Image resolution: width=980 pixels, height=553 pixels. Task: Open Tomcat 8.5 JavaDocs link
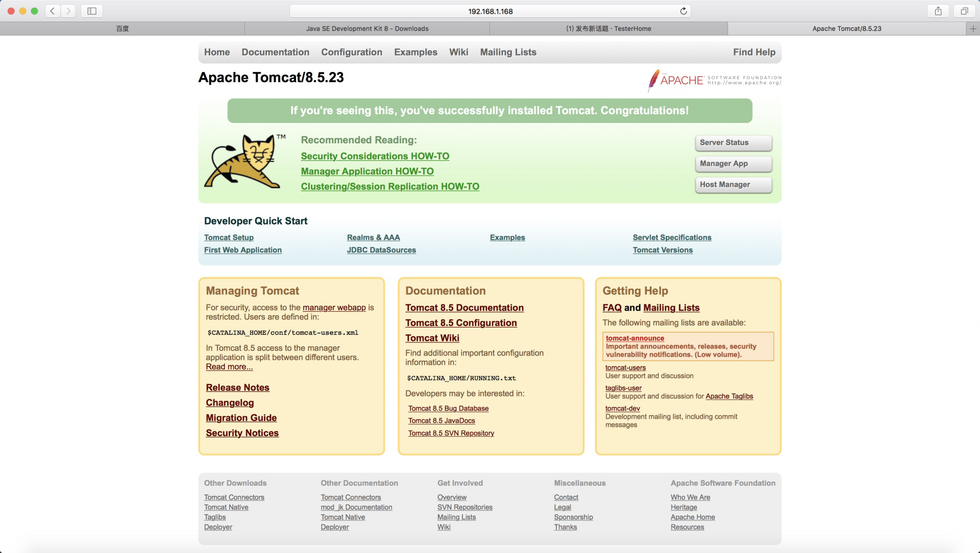click(x=442, y=421)
